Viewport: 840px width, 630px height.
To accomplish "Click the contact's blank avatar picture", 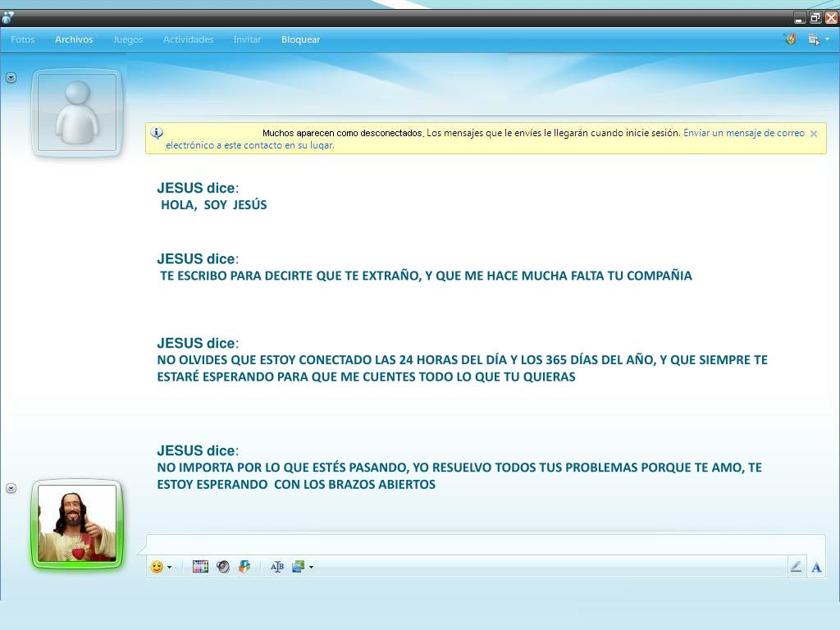I will coord(77,112).
